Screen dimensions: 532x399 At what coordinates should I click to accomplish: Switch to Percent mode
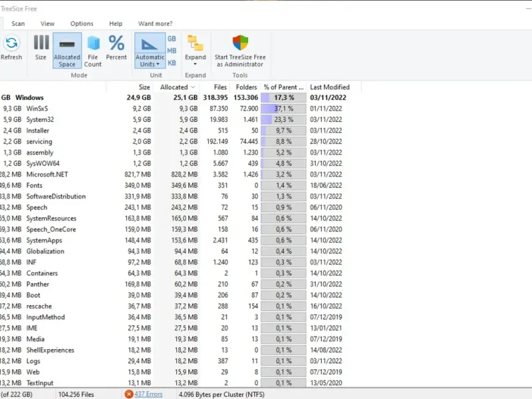(x=116, y=48)
